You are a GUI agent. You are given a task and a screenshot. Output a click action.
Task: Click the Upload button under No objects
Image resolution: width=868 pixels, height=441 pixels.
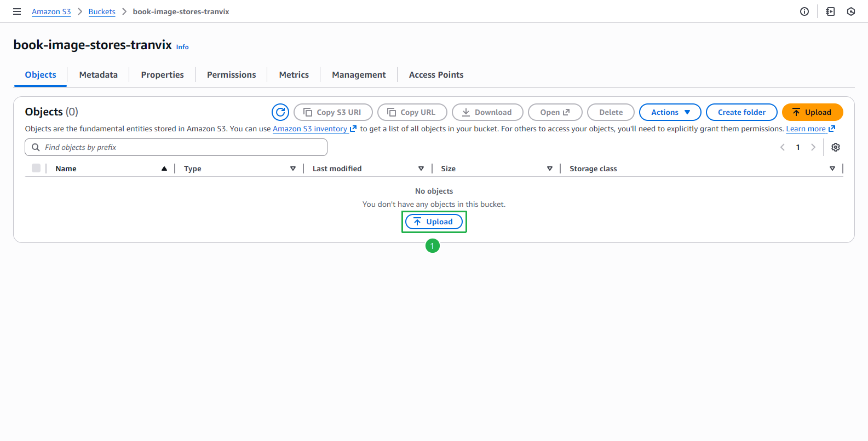click(x=434, y=222)
